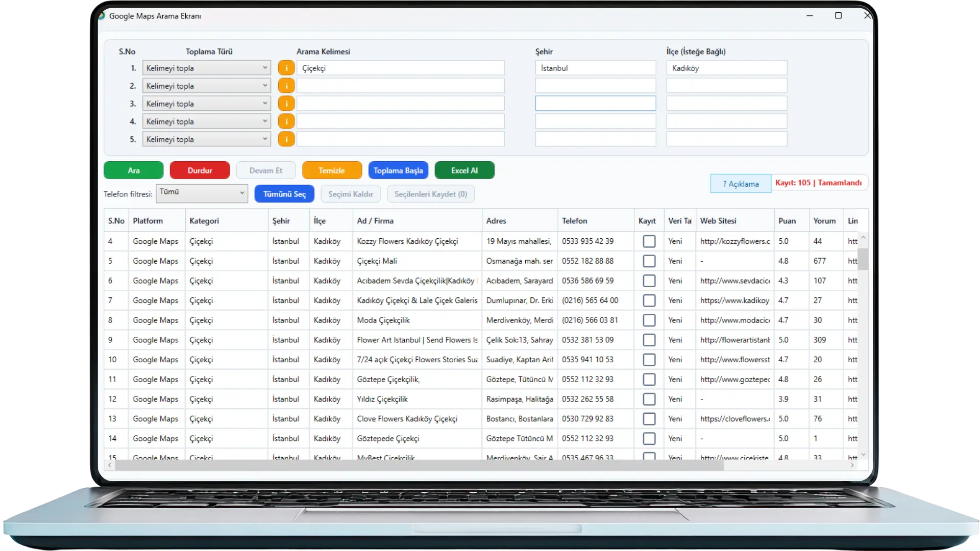Start collection with Toplama Başla
The image size is (980, 551).
pyautogui.click(x=398, y=170)
